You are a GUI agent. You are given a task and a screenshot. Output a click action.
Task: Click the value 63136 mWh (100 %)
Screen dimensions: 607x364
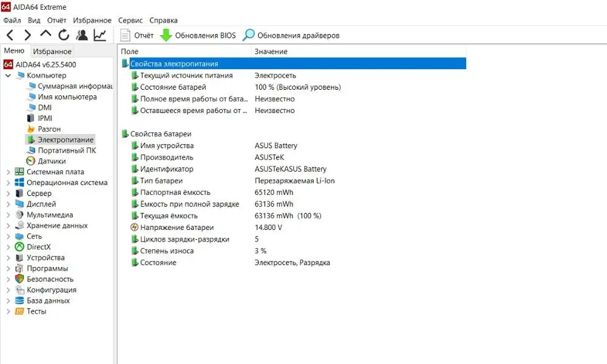click(x=288, y=215)
